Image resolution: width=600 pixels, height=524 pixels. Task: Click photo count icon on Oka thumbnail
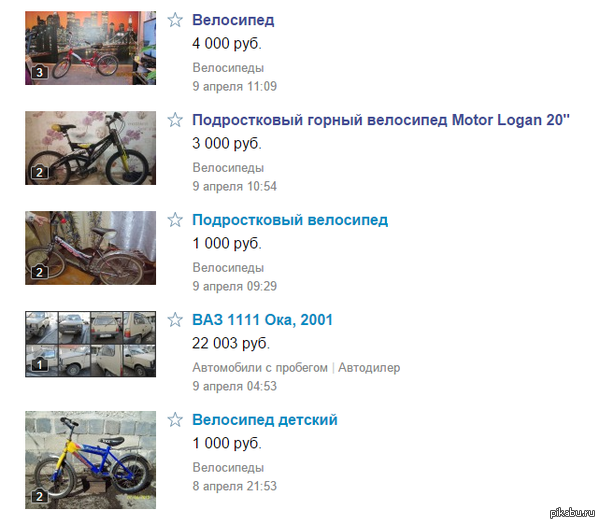pyautogui.click(x=39, y=364)
